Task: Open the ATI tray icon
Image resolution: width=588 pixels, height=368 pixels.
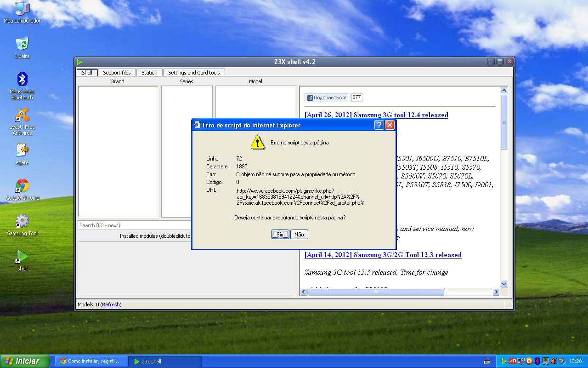Action: pos(512,362)
